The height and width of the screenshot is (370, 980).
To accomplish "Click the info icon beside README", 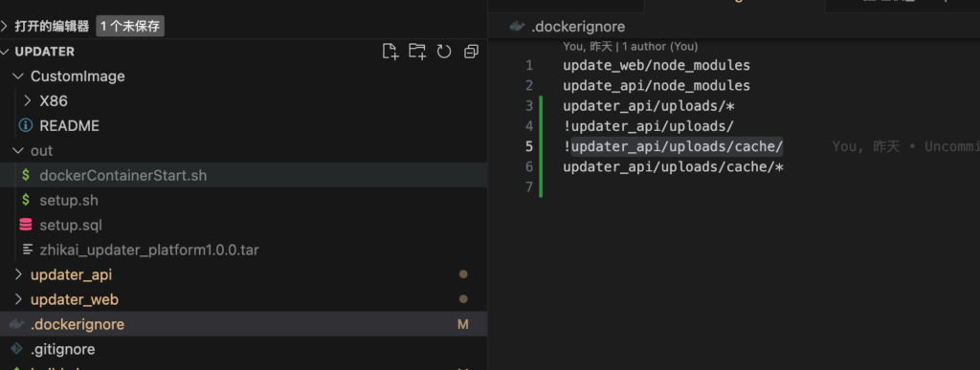I will click(x=26, y=125).
